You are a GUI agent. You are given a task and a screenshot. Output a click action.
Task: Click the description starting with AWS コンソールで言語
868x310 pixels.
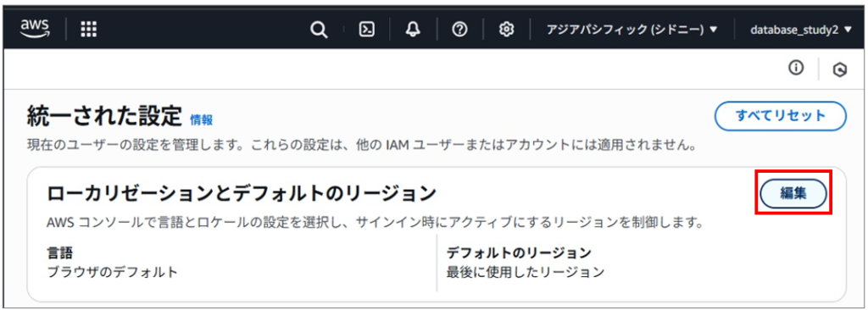pos(375,224)
